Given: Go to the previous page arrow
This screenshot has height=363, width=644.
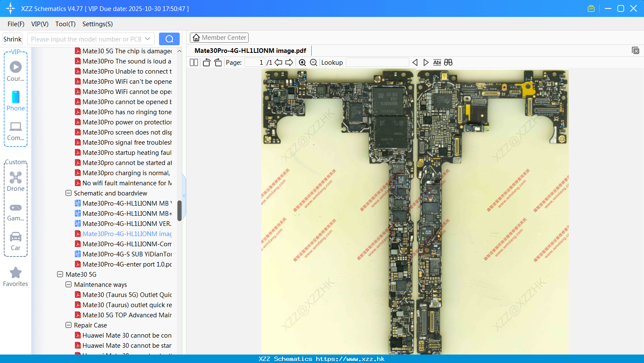Looking at the screenshot, I should click(278, 62).
